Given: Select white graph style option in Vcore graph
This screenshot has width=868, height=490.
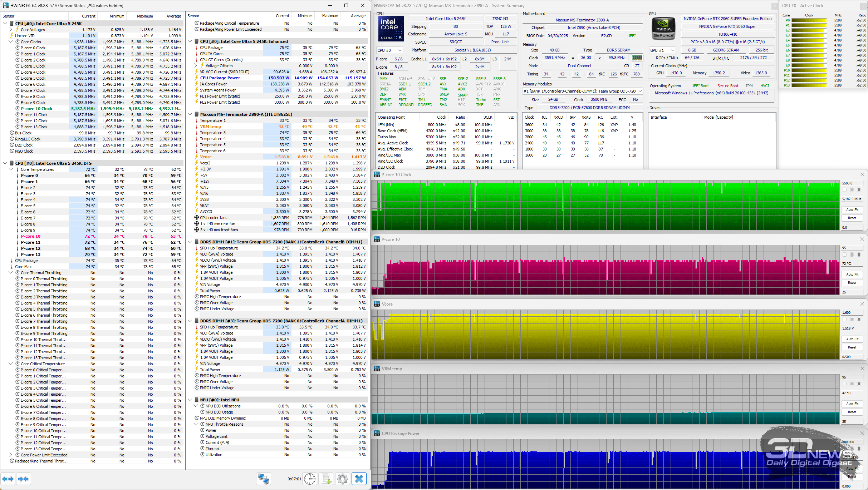Looking at the screenshot, I should coord(844,319).
